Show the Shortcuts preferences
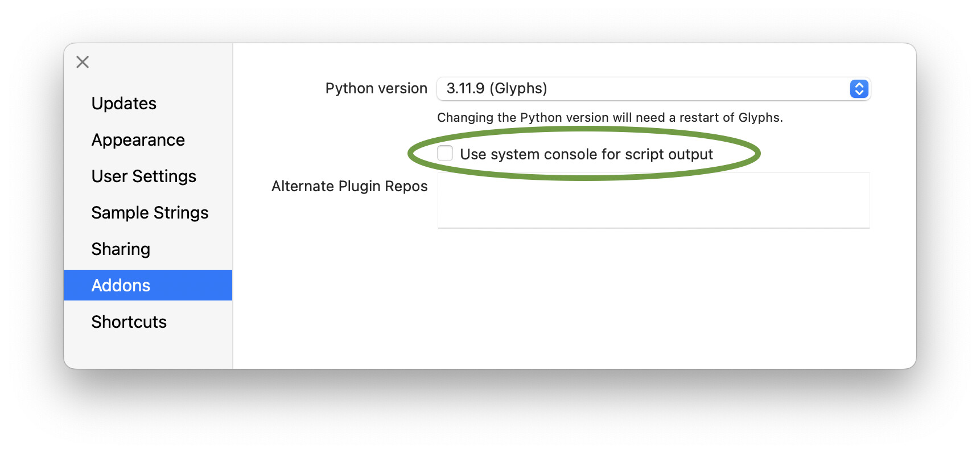This screenshot has width=980, height=453. pos(129,322)
